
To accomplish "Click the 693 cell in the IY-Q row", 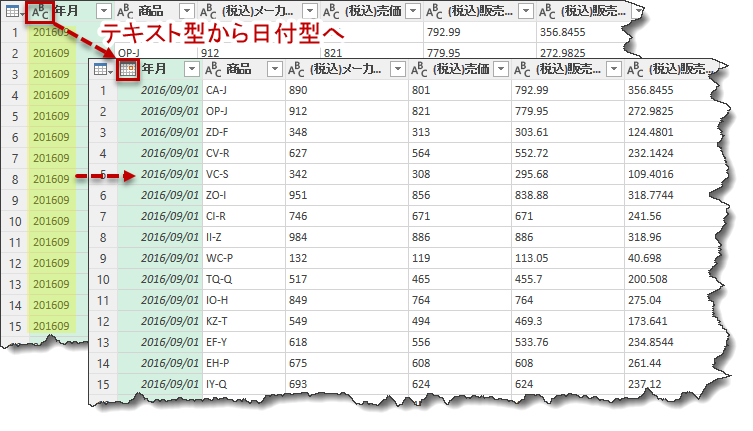I will [x=347, y=384].
